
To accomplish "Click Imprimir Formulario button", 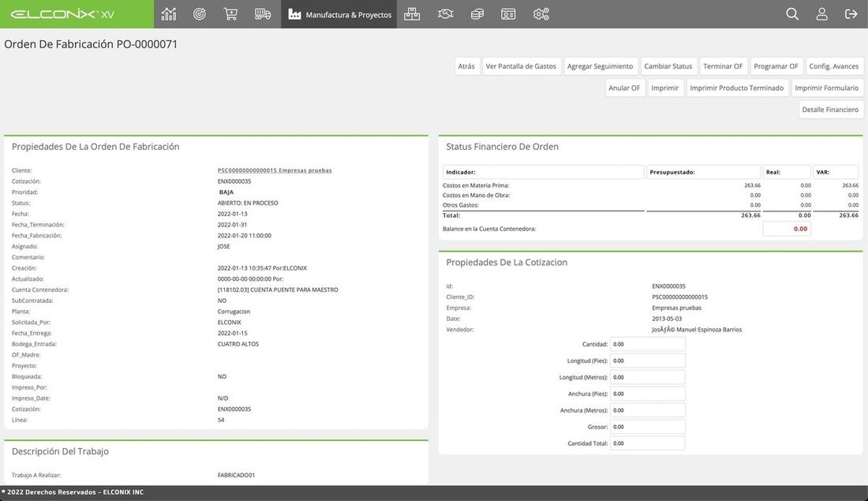I will [826, 88].
